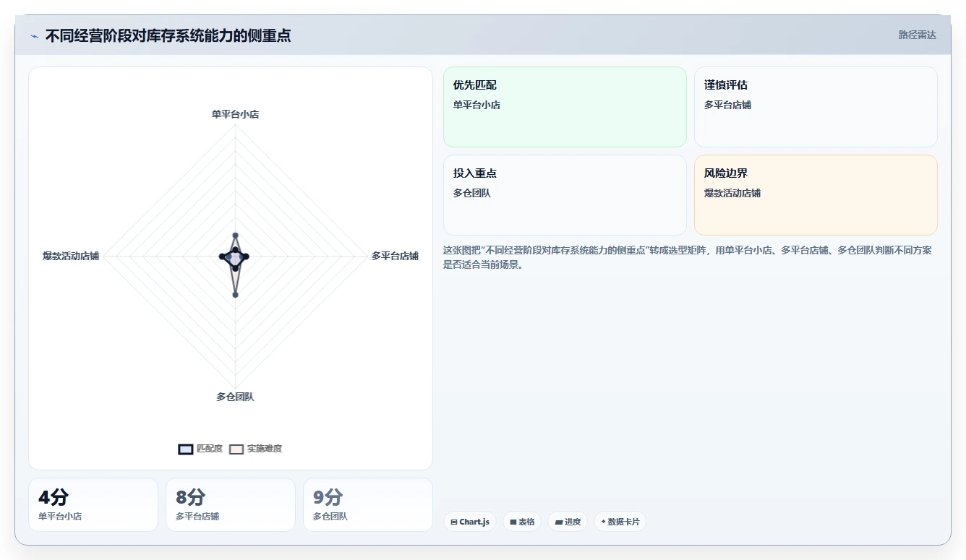Click the lightning icon beside the title

coord(35,36)
